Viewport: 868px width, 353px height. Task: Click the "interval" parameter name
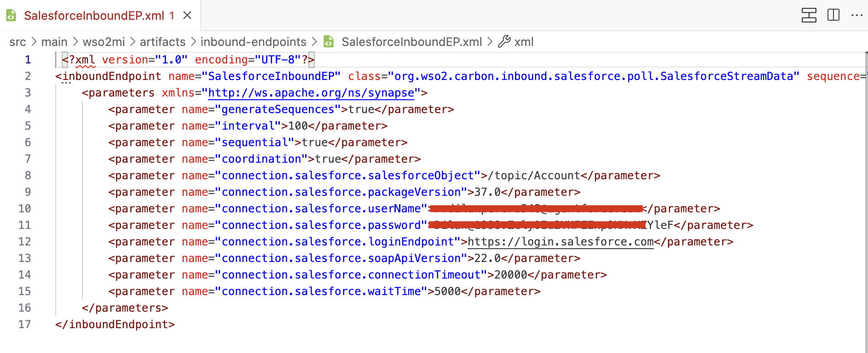tap(248, 126)
